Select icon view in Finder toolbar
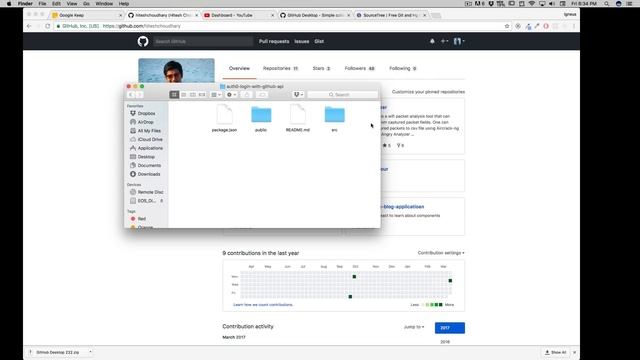 (174, 95)
